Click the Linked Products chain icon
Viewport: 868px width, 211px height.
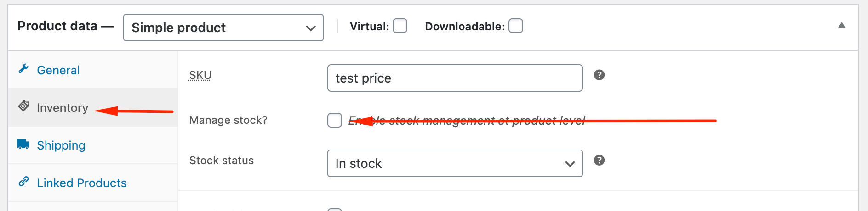[24, 182]
